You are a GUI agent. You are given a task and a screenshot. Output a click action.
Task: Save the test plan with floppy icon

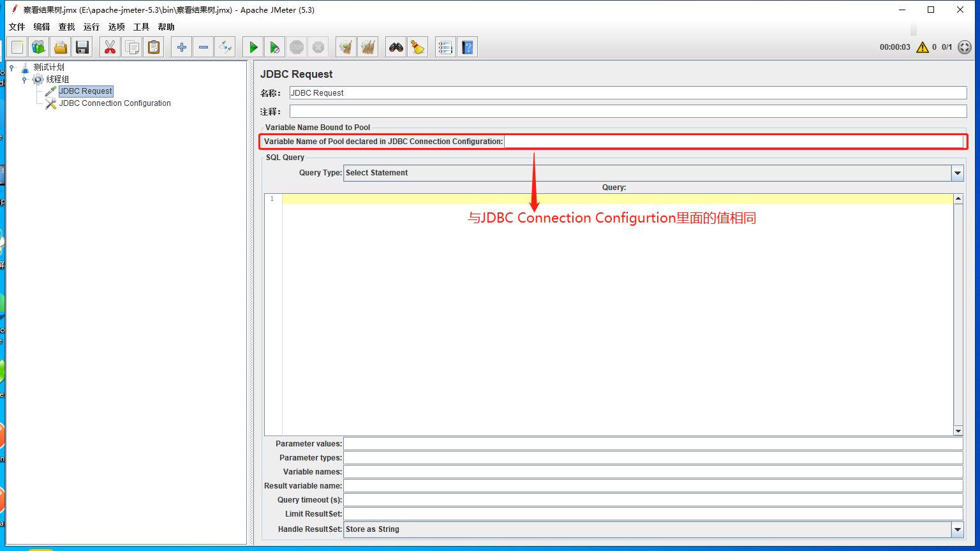[82, 47]
